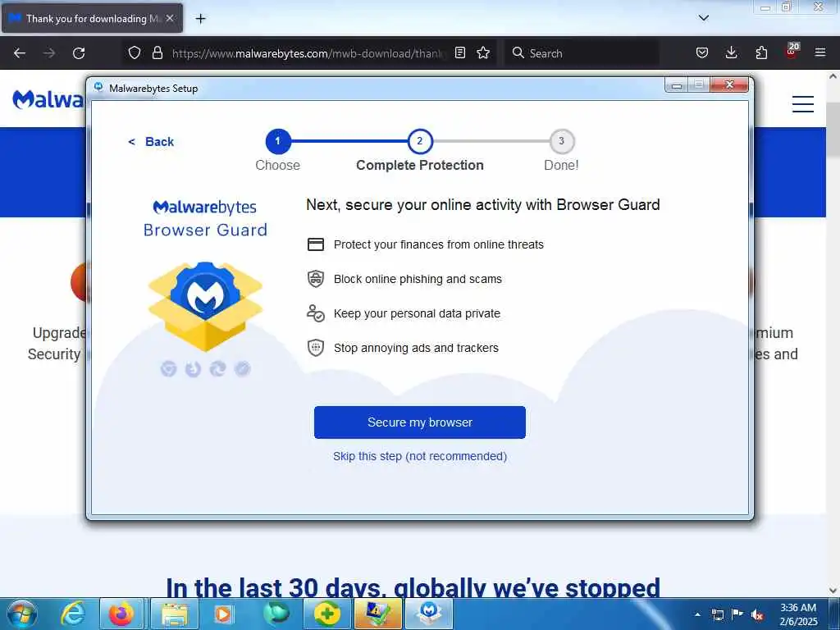Screen dimensions: 840x630
Task: Open Windows Explorer folder from taskbar
Action: (x=175, y=614)
